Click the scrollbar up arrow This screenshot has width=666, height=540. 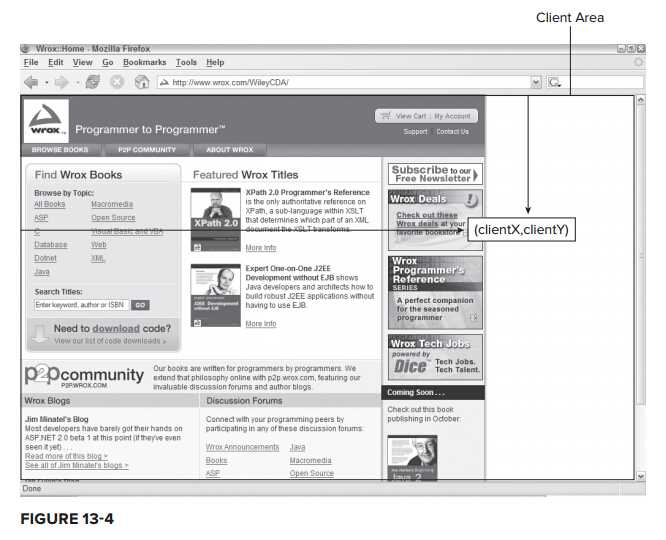[640, 100]
